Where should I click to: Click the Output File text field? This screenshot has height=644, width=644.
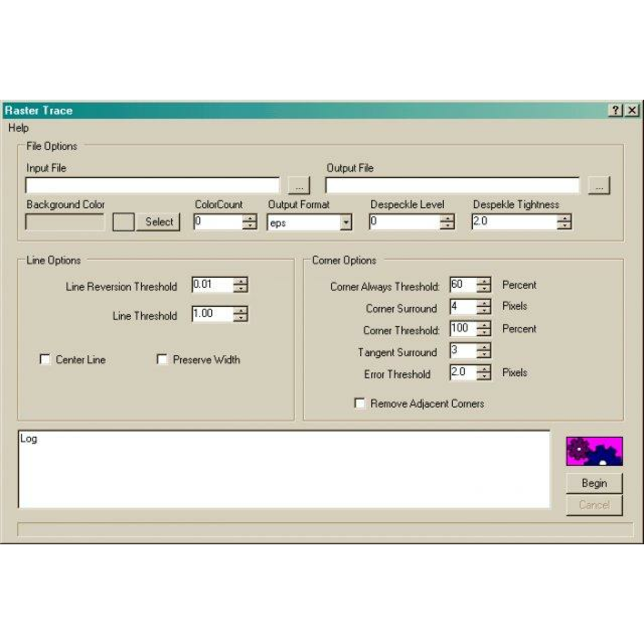[x=452, y=185]
